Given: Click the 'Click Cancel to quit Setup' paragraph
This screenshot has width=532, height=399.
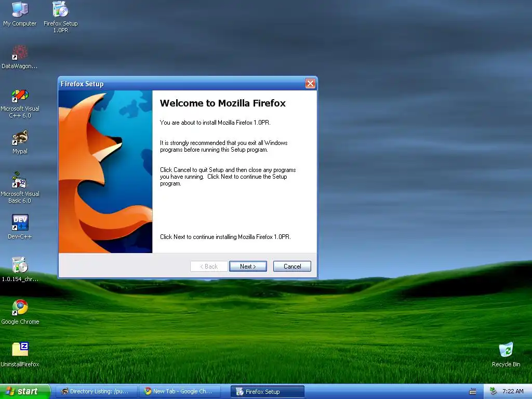Looking at the screenshot, I should (x=228, y=177).
